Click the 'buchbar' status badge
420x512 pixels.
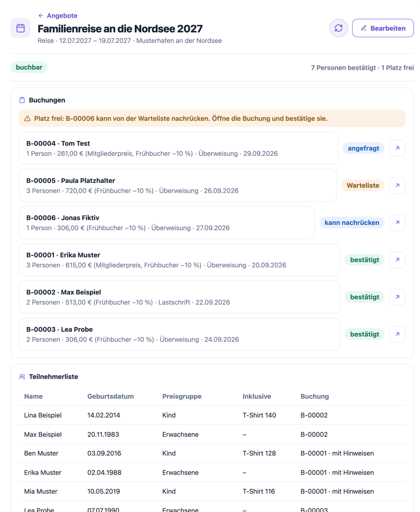(x=29, y=67)
